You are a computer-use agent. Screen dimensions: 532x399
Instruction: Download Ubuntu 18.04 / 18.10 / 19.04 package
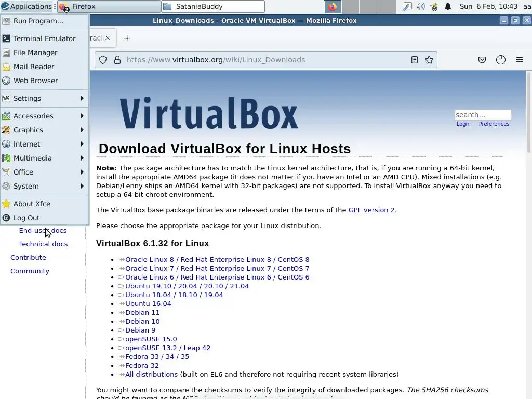point(174,295)
